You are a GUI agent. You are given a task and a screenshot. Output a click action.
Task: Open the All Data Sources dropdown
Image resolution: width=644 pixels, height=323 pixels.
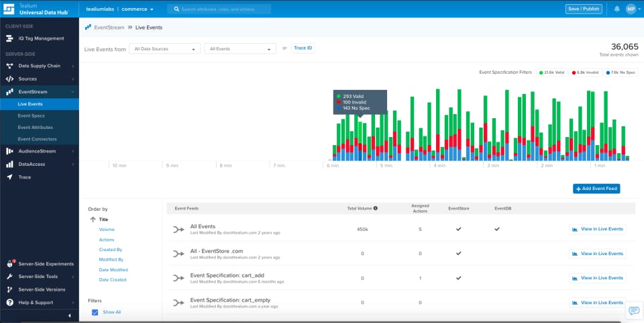coord(166,49)
